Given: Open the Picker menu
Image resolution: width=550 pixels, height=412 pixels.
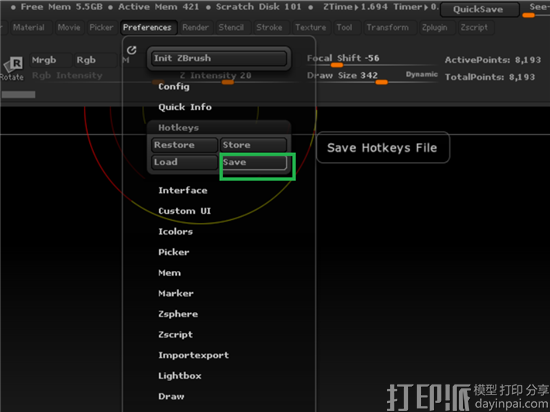Looking at the screenshot, I should pyautogui.click(x=101, y=27).
